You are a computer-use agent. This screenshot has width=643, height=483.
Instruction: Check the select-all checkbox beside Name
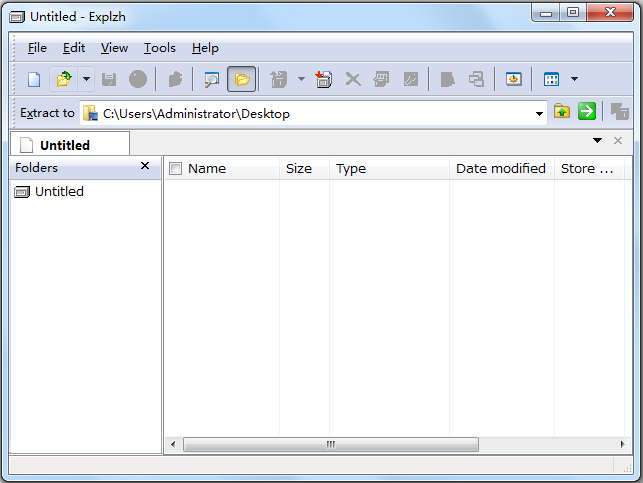click(x=176, y=169)
